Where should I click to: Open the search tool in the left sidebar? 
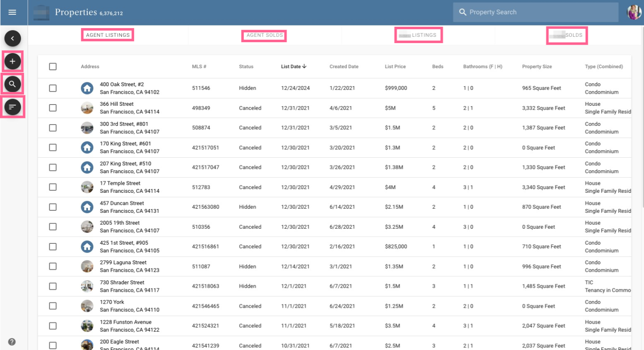click(13, 84)
